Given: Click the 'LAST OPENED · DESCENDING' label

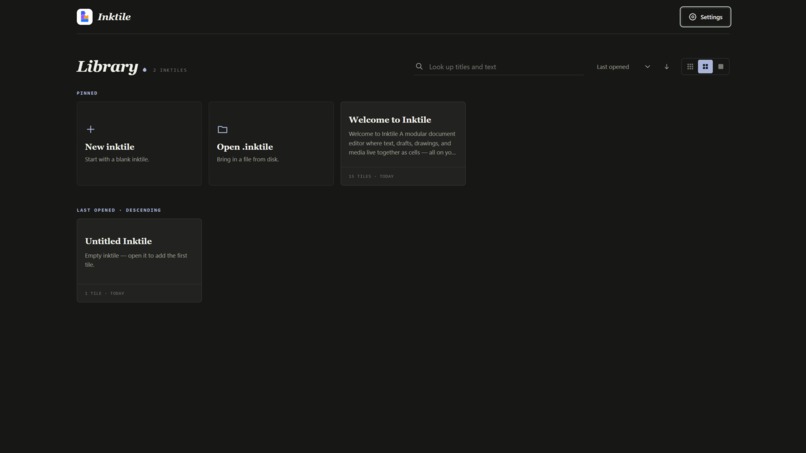Looking at the screenshot, I should (x=119, y=210).
